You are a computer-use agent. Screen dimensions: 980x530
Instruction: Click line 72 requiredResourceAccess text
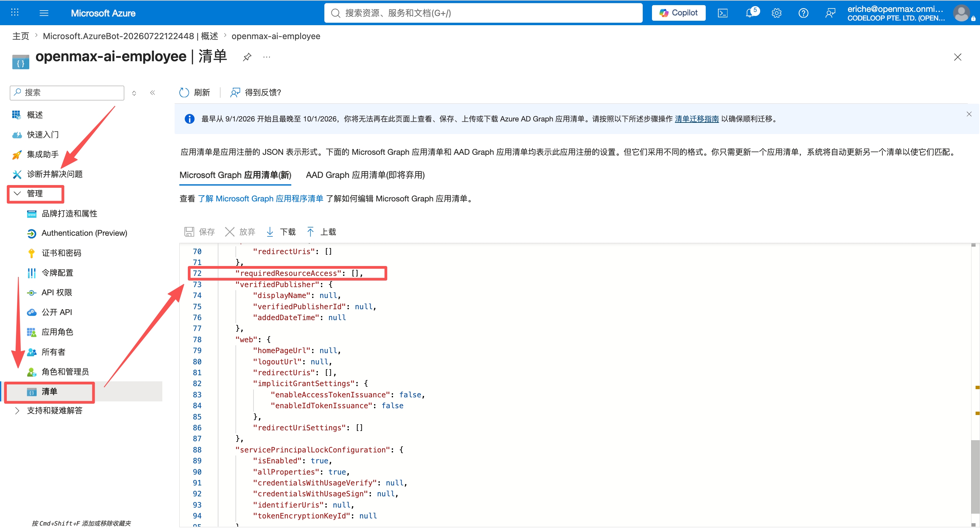point(299,273)
